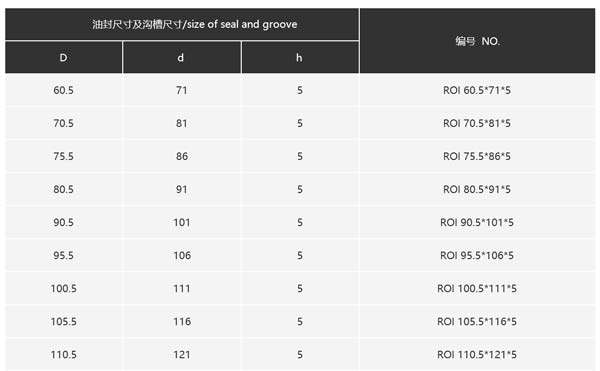600x371 pixels.
Task: Select the lowercase d column header
Action: coord(182,58)
